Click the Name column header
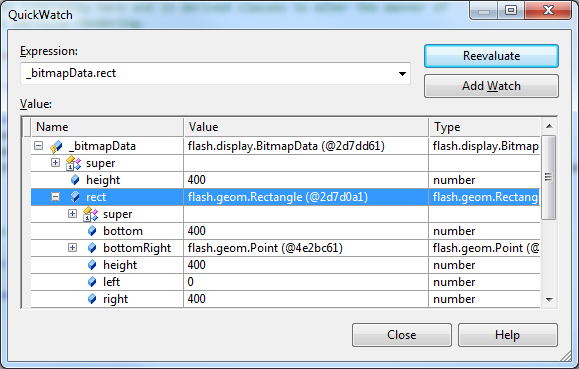Viewport: 579px width, 369px height. (107, 127)
